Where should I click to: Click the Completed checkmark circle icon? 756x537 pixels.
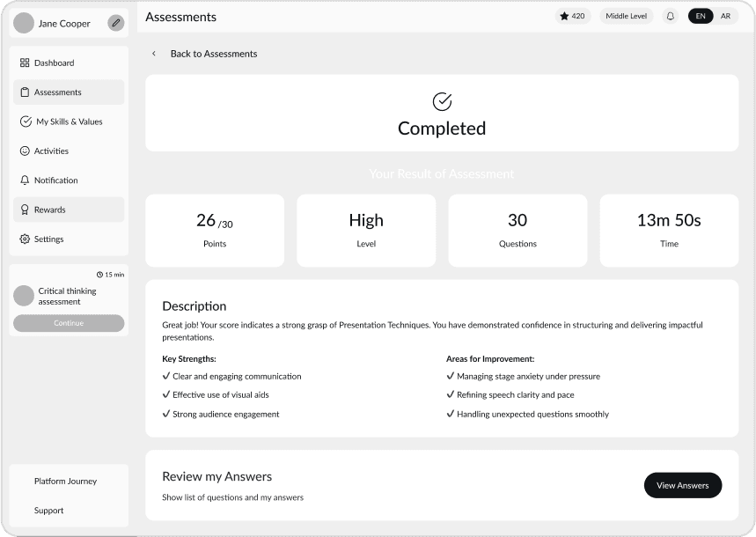click(441, 101)
